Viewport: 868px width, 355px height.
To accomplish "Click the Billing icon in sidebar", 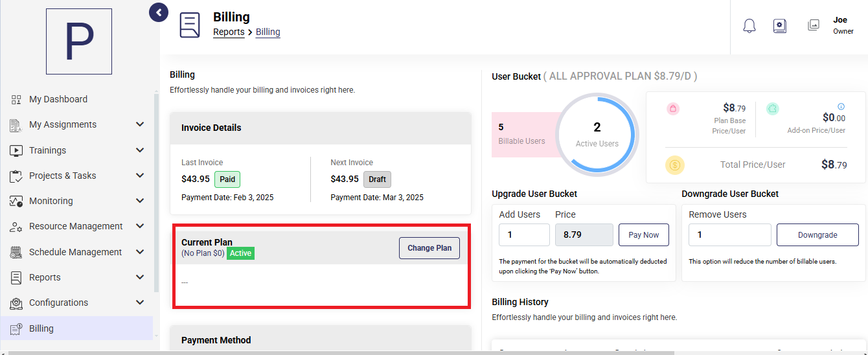I will tap(16, 328).
